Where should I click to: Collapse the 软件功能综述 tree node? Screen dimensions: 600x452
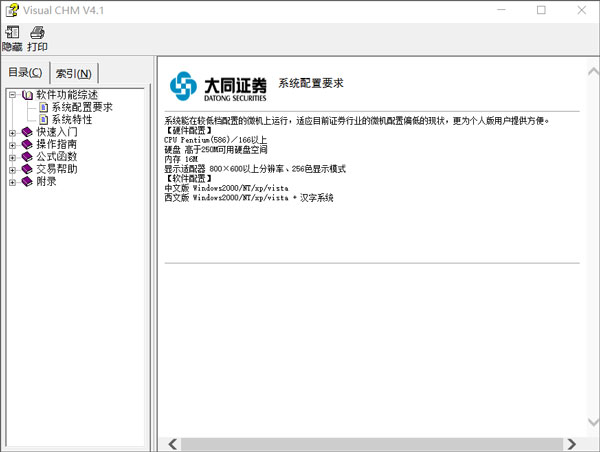point(13,95)
